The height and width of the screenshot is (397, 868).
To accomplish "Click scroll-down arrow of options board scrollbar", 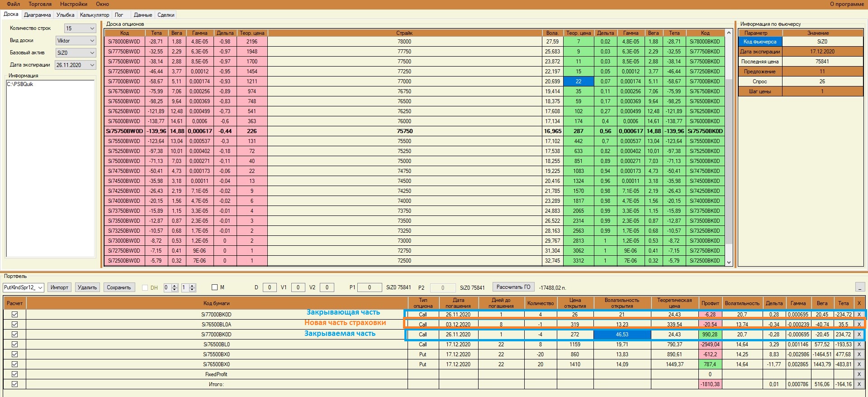I will [x=729, y=262].
